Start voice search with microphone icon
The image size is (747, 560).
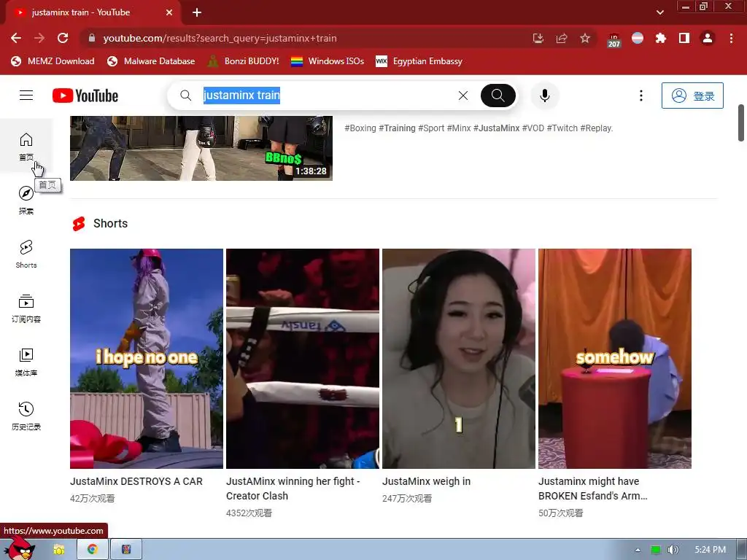coord(544,96)
